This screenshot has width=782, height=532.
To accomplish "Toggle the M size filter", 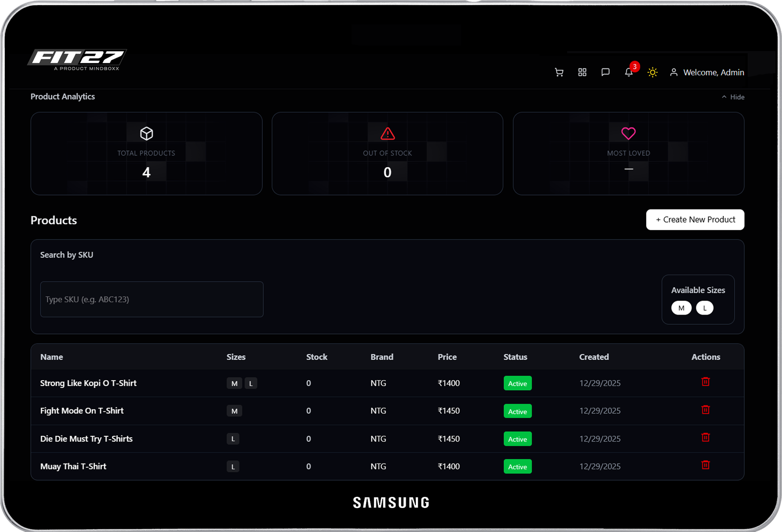I will [681, 308].
